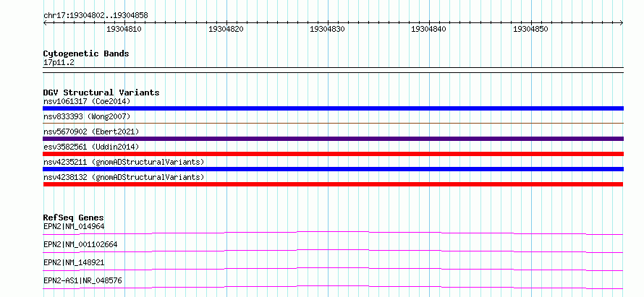This screenshot has height=297, width=644.
Task: Click the red bar under nsv4238132
Action: (x=333, y=184)
